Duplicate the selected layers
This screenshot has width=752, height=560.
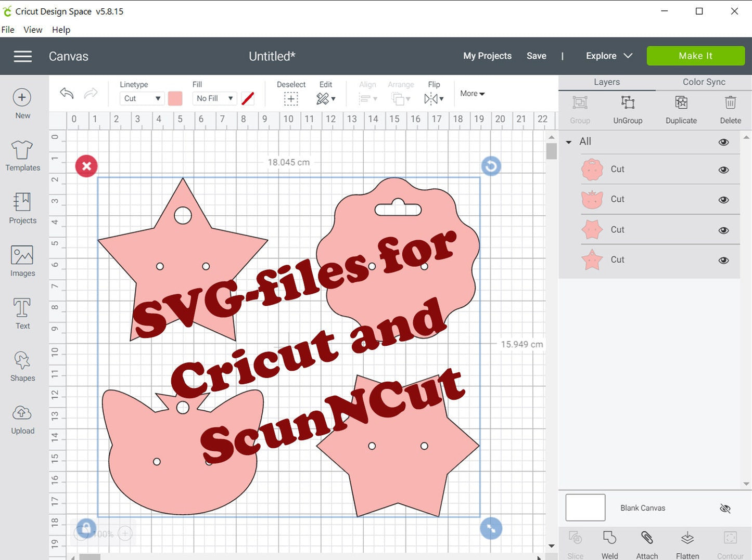pos(681,110)
